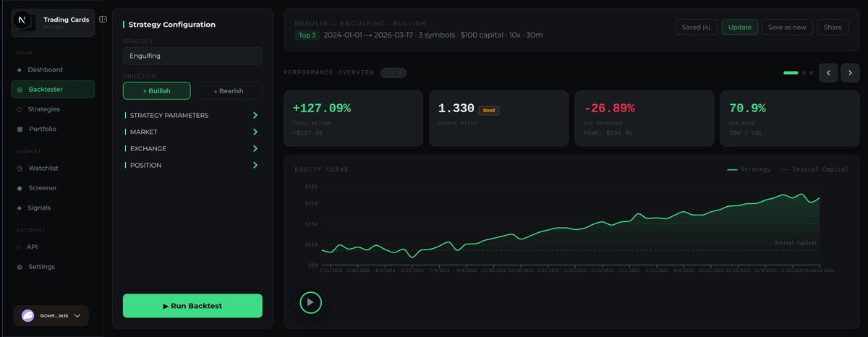Click the 39W / 16L text
Viewport: 868px width, 337px height.
tap(744, 133)
